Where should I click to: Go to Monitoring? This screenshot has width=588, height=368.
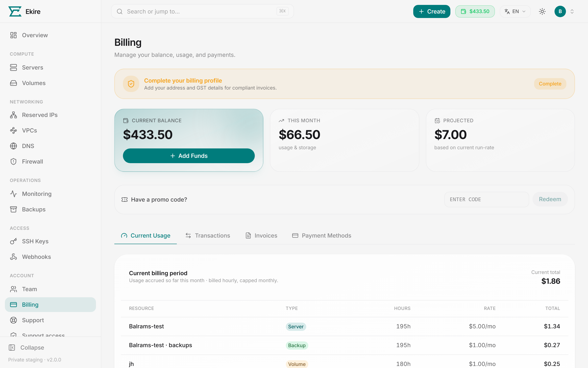[50, 194]
